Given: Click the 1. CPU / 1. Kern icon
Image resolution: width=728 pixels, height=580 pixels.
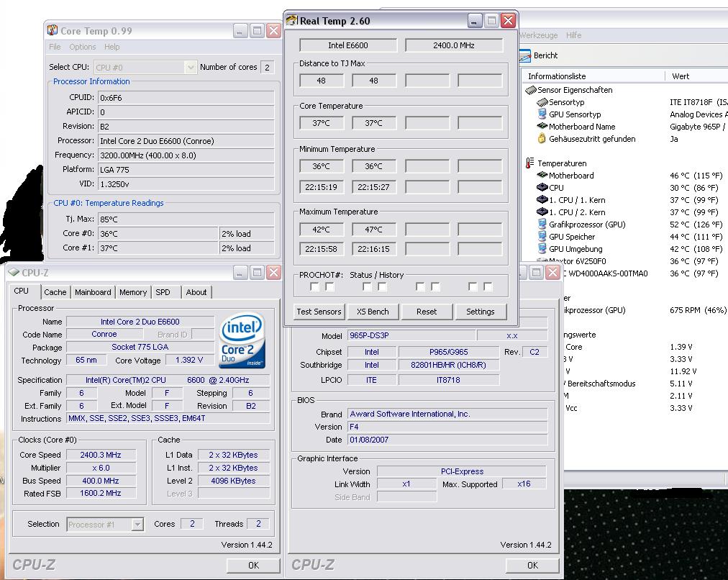Looking at the screenshot, I should point(542,199).
